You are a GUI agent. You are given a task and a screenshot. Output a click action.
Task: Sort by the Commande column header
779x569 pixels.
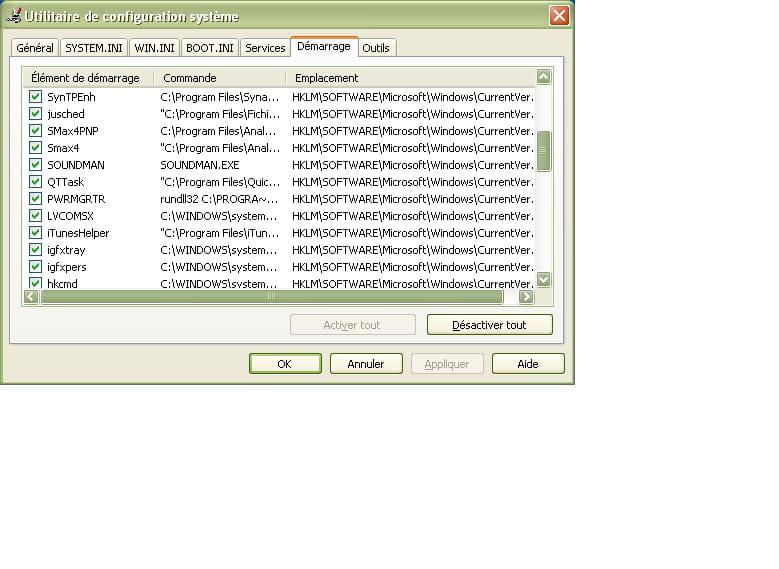220,78
